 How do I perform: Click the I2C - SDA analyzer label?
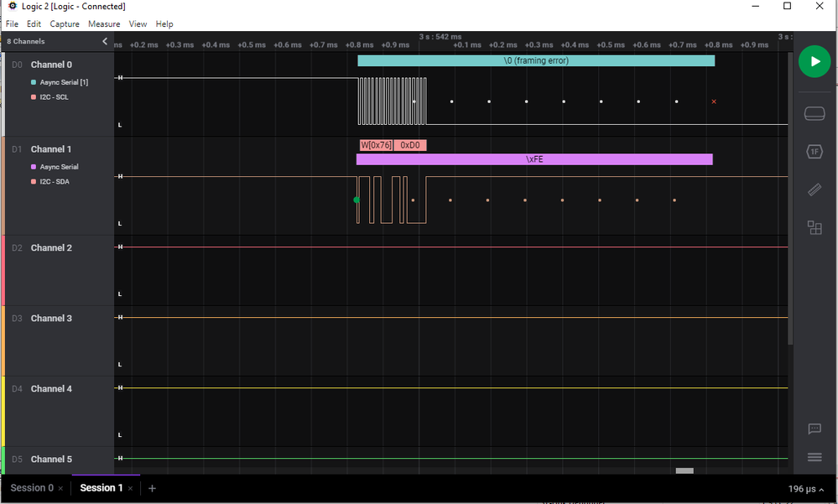[55, 182]
